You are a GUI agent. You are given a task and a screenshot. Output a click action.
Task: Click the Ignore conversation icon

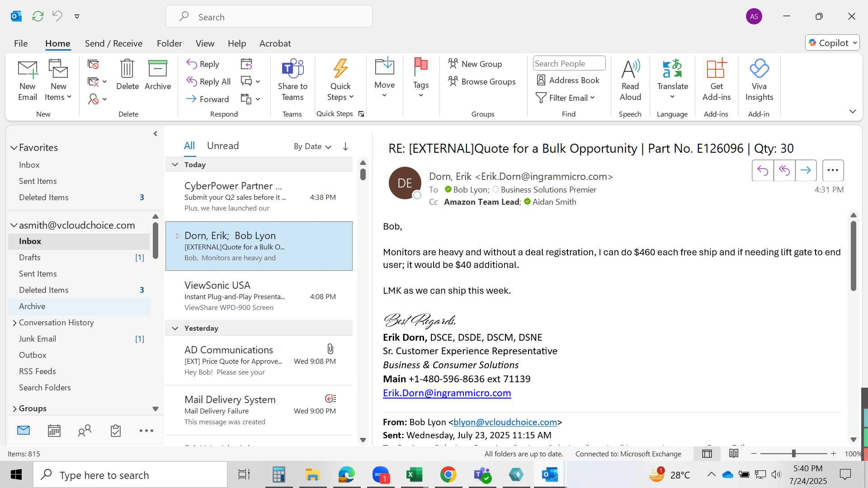pyautogui.click(x=93, y=65)
